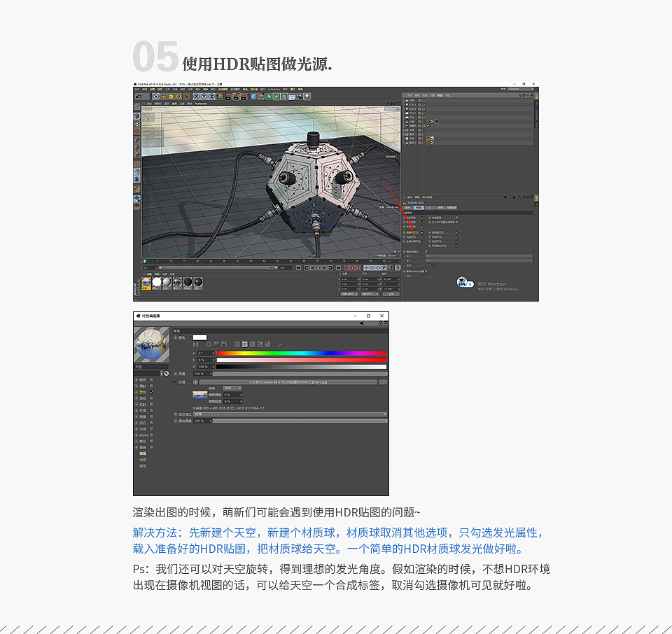Open Edit Render Settings icon
672x634 pixels.
[245, 97]
